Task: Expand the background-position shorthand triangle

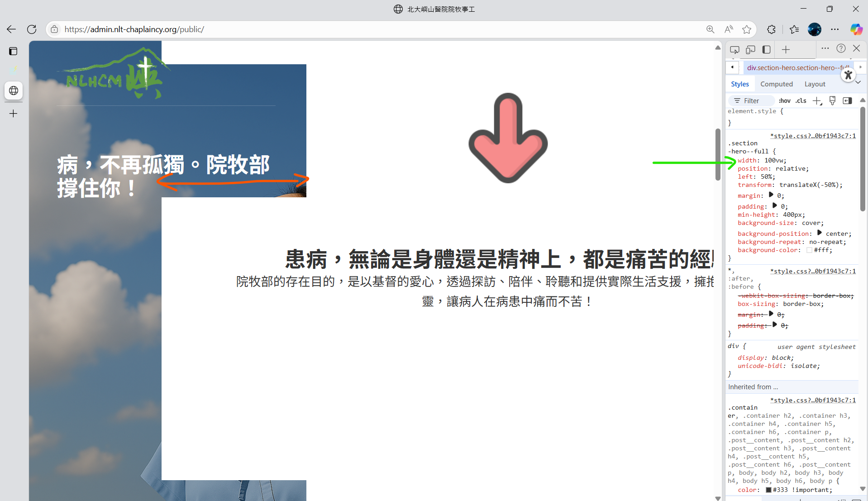Action: point(819,233)
